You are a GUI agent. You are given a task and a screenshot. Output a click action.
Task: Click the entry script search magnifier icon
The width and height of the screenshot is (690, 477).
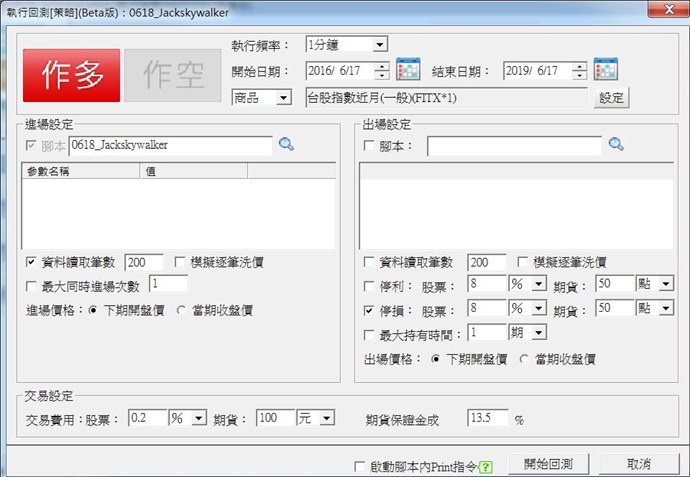(x=286, y=145)
